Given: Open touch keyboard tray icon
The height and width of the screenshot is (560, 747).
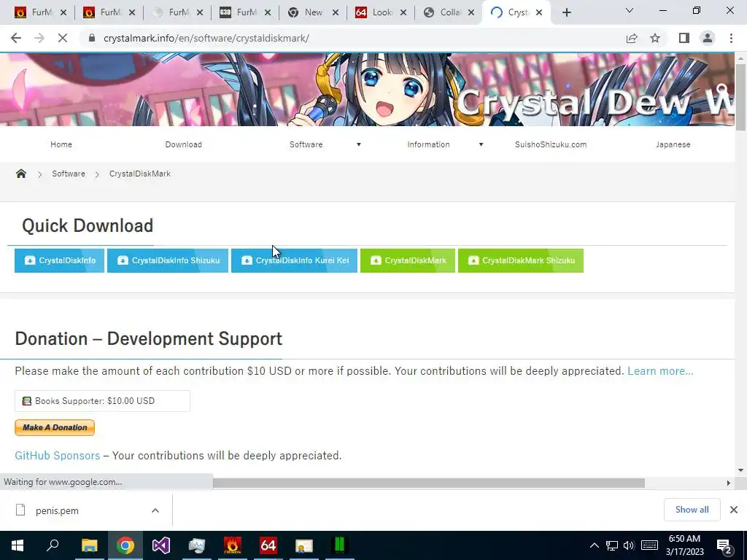Looking at the screenshot, I should tap(649, 545).
